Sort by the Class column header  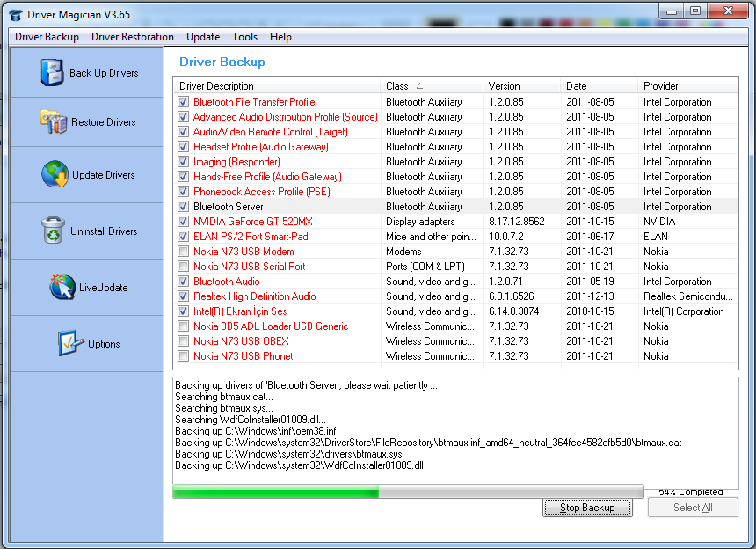(432, 86)
